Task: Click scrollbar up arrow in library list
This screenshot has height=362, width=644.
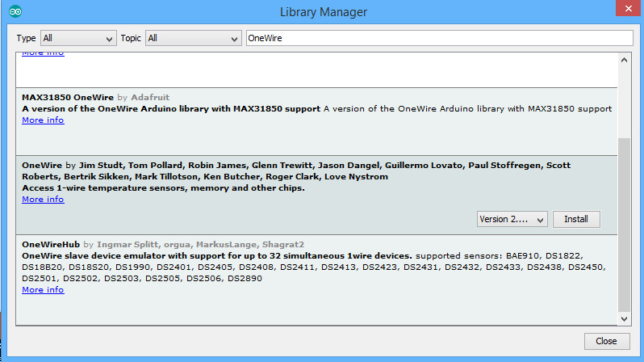Action: point(625,60)
